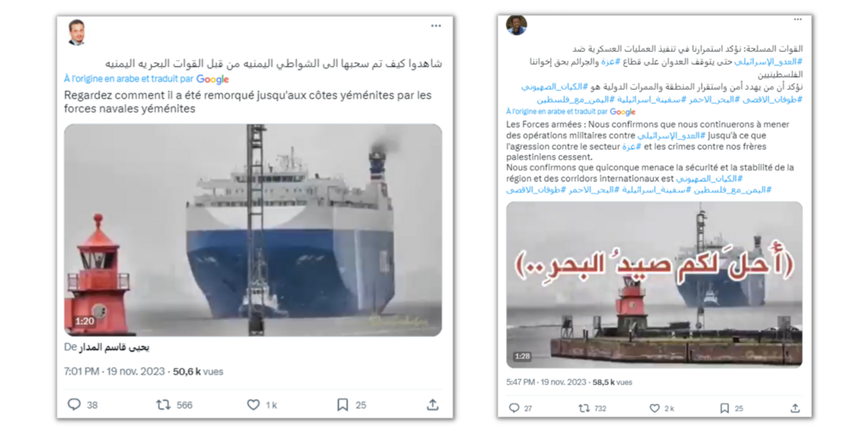Viewport: 868px width, 434px height.
Task: Reply to the left tweet with 38 comments
Action: [75, 404]
